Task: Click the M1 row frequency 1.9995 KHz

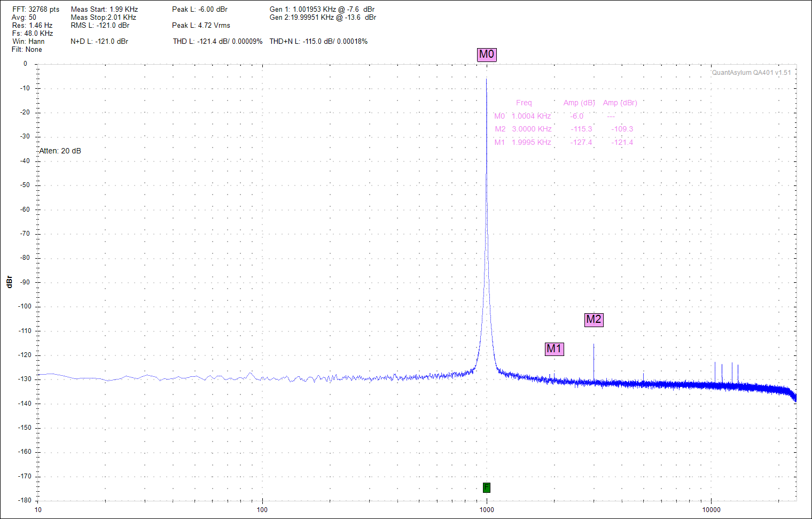Action: coord(532,143)
